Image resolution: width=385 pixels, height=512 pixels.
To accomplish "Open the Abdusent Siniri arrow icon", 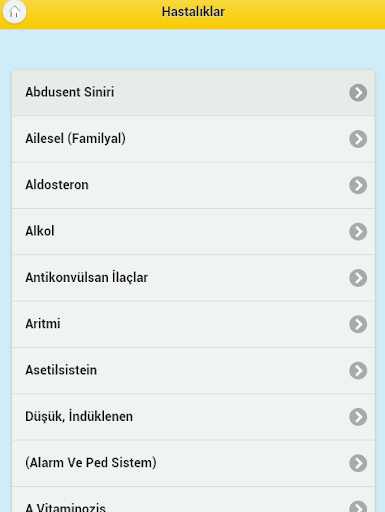I will pos(358,93).
